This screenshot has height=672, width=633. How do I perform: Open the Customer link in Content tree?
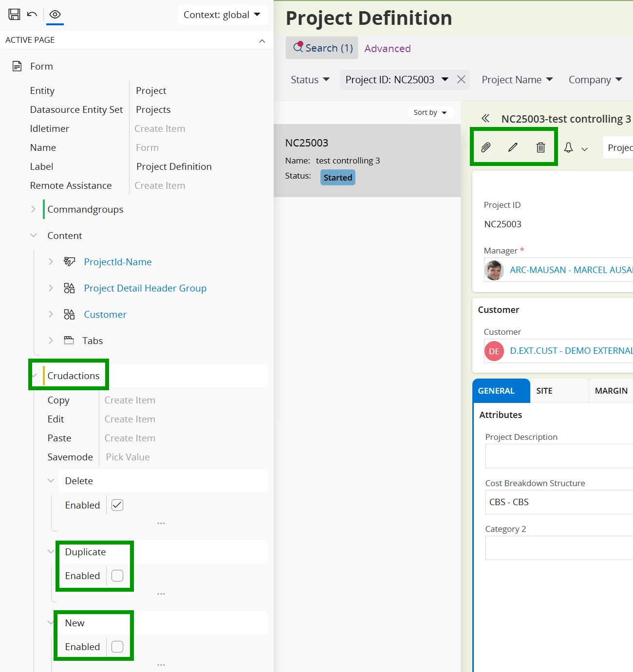pyautogui.click(x=105, y=314)
